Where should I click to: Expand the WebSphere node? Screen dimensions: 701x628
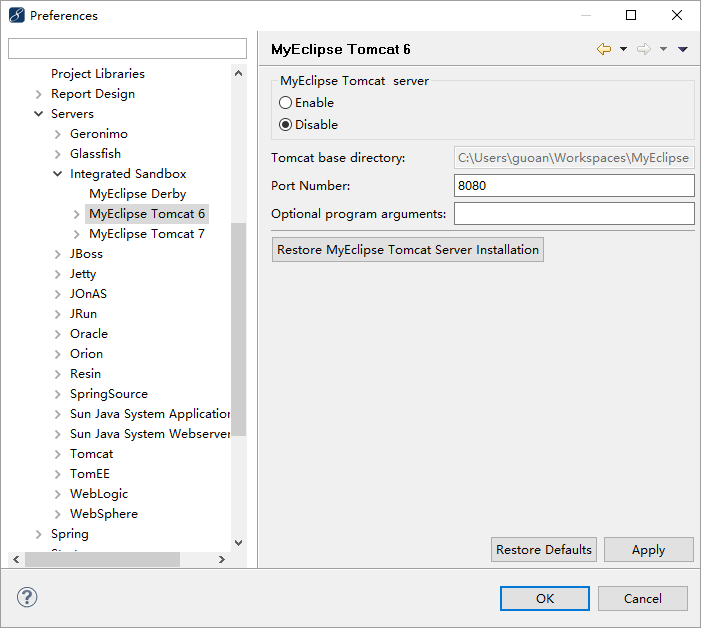pyautogui.click(x=57, y=514)
